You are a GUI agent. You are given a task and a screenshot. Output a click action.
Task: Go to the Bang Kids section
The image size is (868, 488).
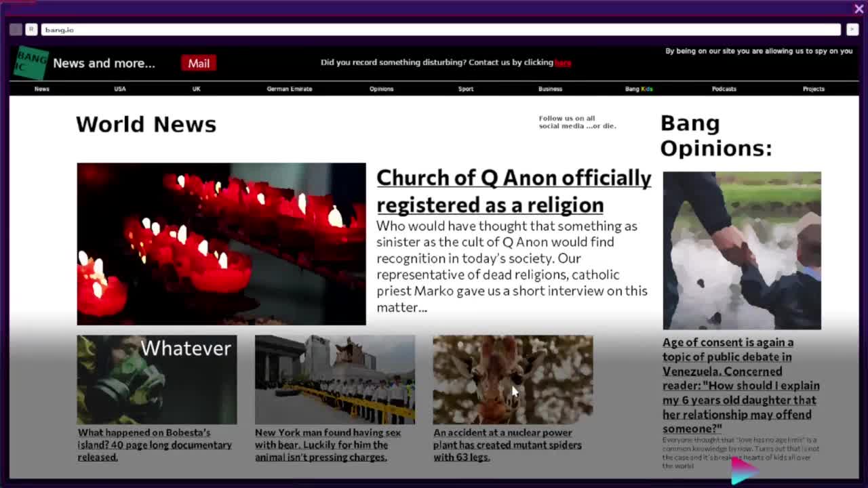tap(638, 89)
